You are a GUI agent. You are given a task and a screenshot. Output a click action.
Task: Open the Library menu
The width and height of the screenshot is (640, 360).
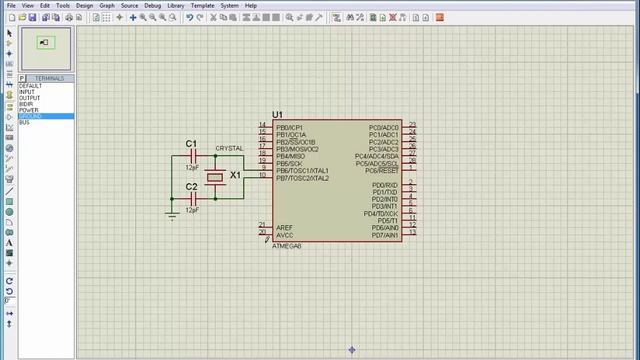click(176, 6)
